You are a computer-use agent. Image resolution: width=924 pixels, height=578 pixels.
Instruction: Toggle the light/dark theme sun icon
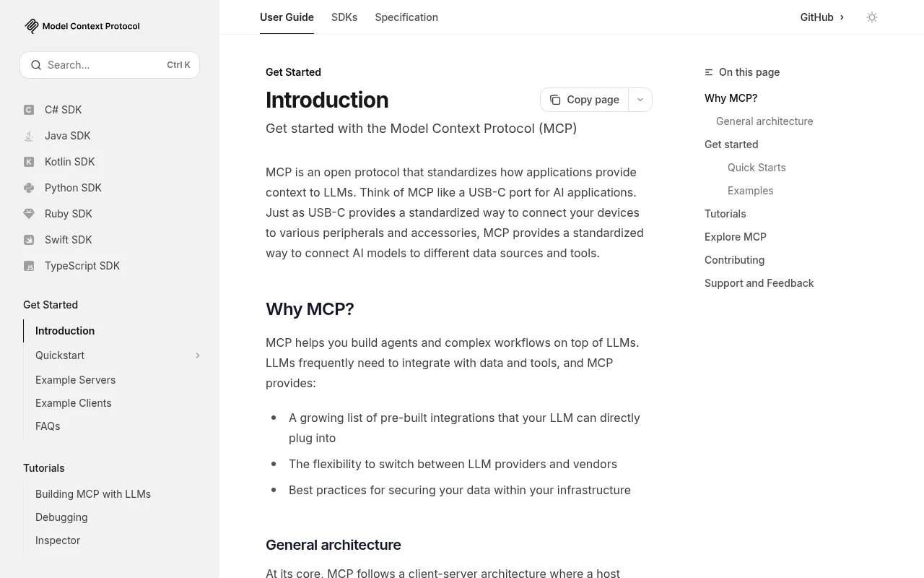point(872,17)
